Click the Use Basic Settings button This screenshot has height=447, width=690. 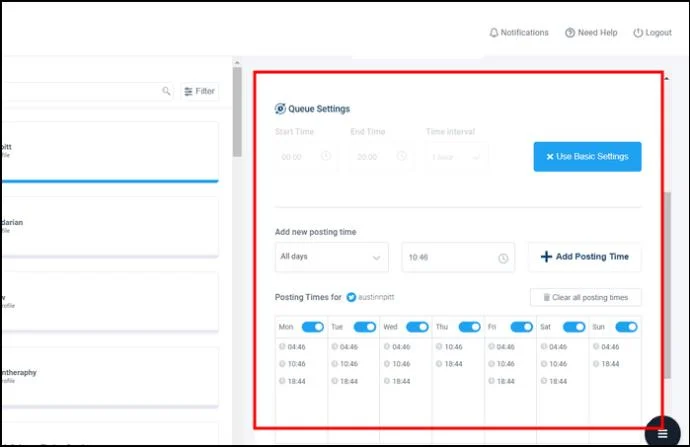tap(587, 157)
